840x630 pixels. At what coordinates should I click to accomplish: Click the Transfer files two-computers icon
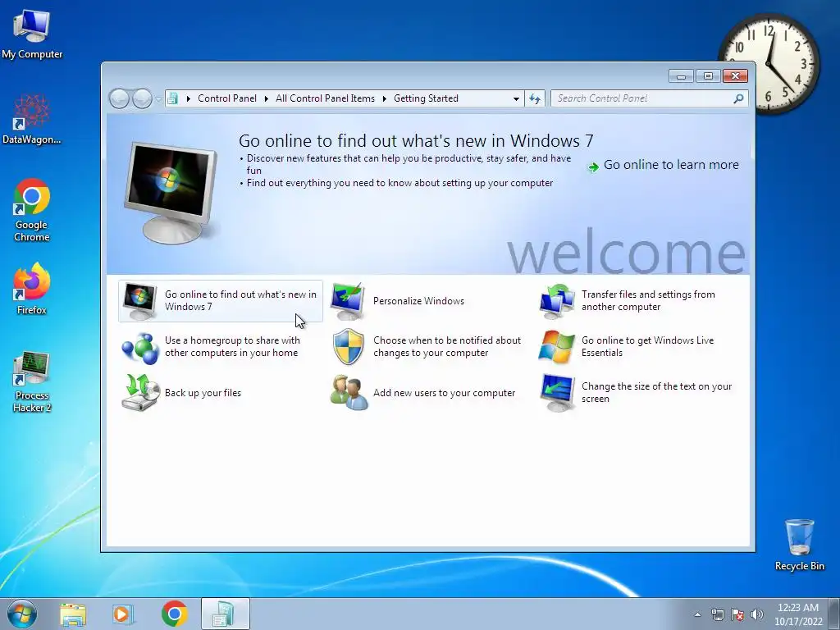tap(557, 301)
